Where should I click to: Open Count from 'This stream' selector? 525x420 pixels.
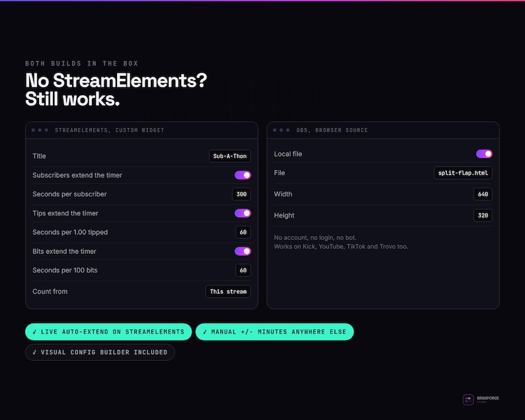[x=228, y=292]
